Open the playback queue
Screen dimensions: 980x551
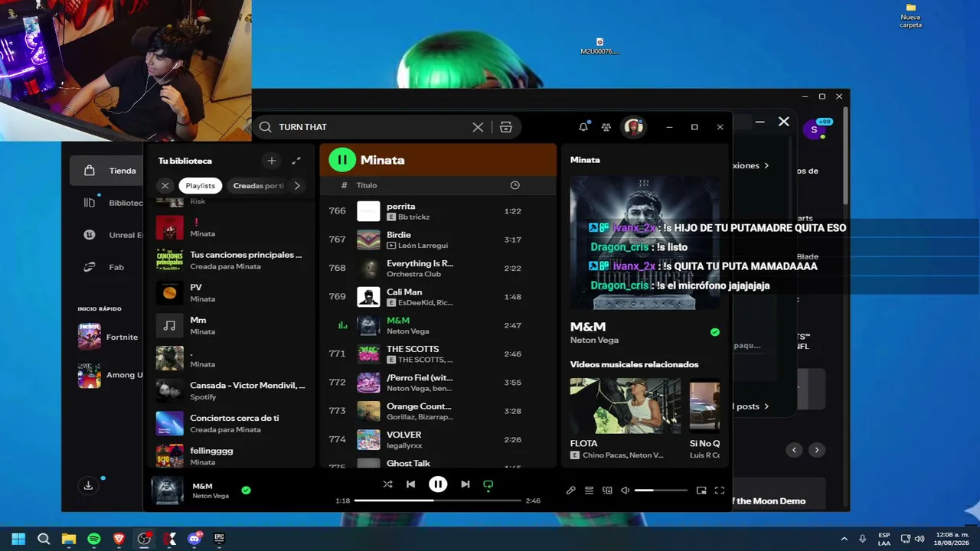click(589, 491)
